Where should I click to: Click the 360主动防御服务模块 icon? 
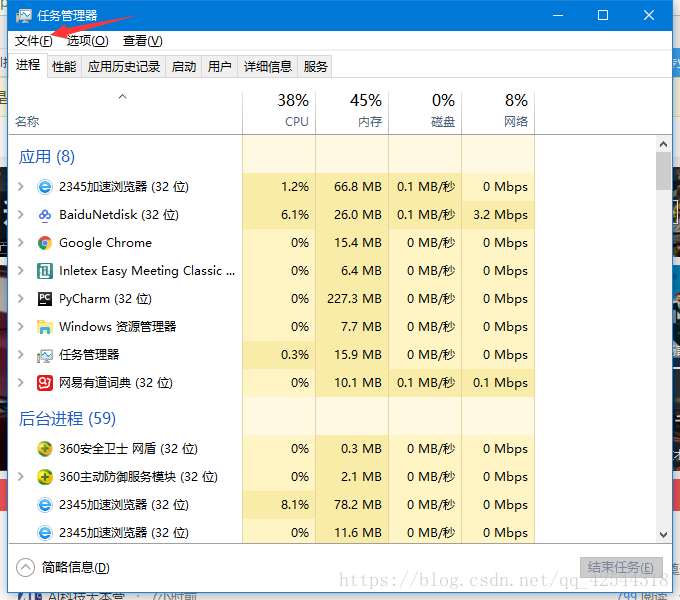coord(45,477)
